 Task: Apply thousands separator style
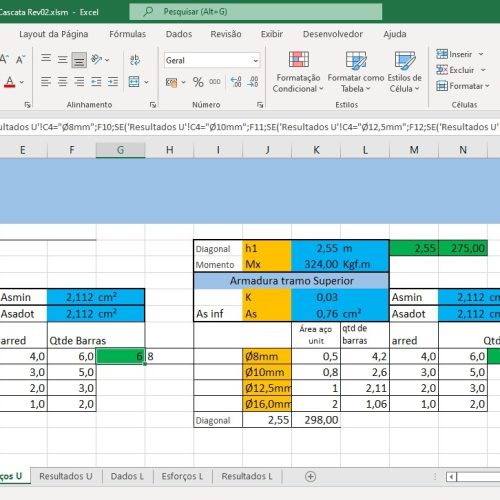[x=215, y=82]
